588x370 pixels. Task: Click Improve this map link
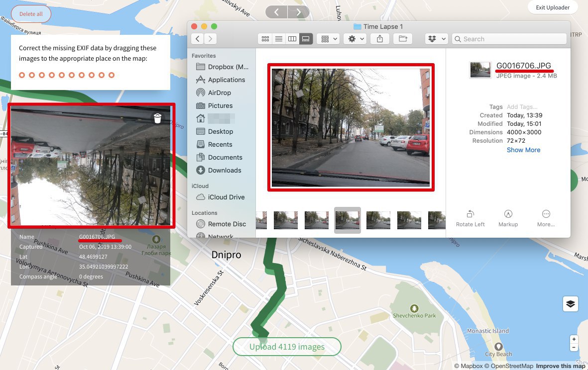tap(560, 366)
